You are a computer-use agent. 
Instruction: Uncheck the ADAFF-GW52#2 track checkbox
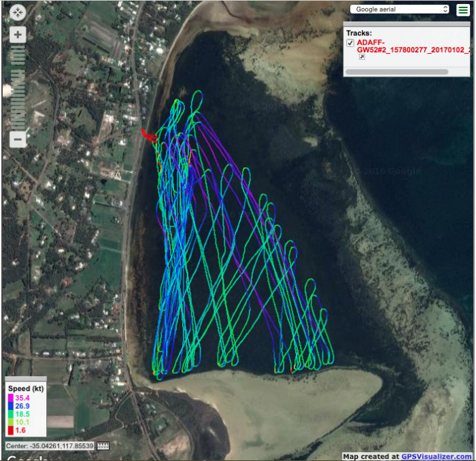(x=350, y=43)
